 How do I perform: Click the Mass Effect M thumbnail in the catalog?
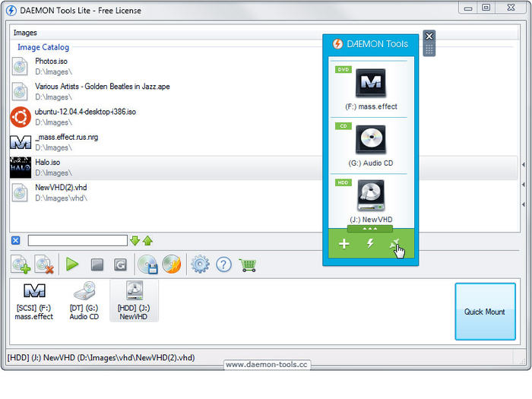[21, 143]
